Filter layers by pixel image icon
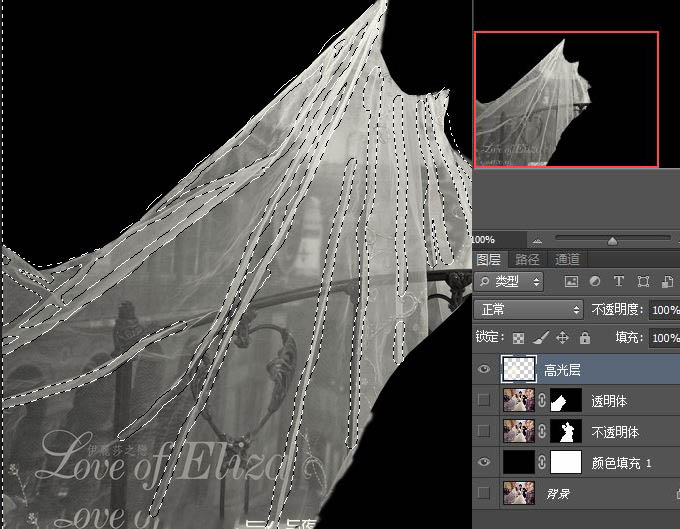The height and width of the screenshot is (529, 680). (x=571, y=282)
